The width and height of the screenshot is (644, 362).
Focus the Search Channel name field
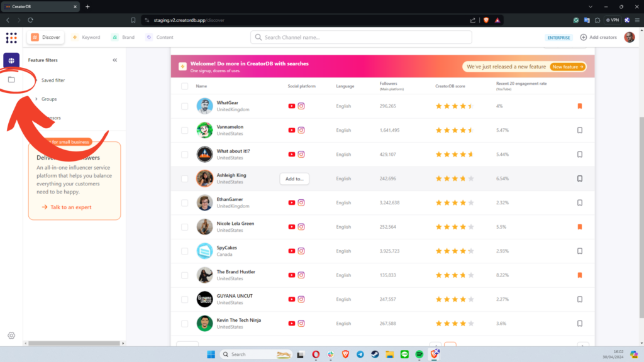[x=361, y=37]
